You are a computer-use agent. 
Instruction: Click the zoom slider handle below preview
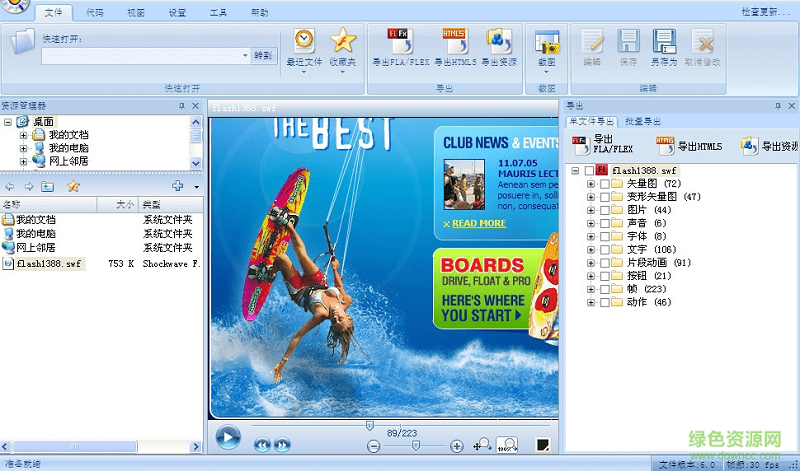click(414, 445)
